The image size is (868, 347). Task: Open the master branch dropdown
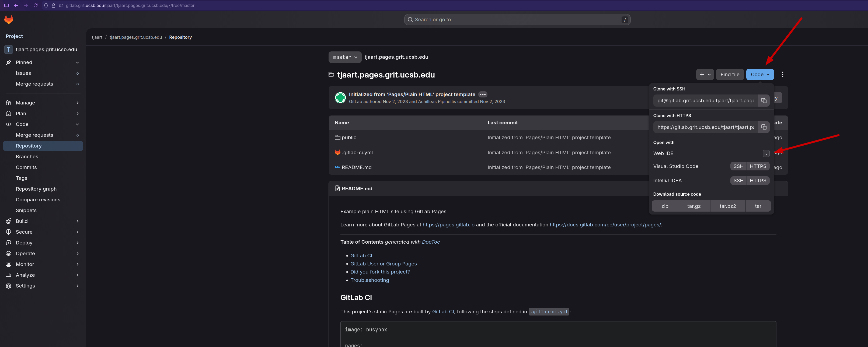345,57
